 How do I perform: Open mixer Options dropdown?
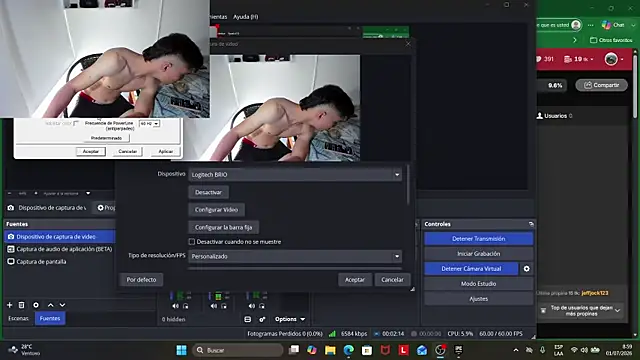pos(290,319)
